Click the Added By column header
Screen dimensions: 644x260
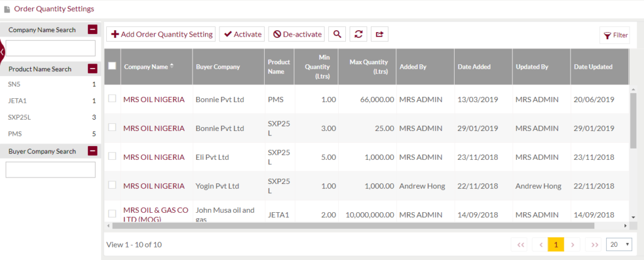coord(425,67)
